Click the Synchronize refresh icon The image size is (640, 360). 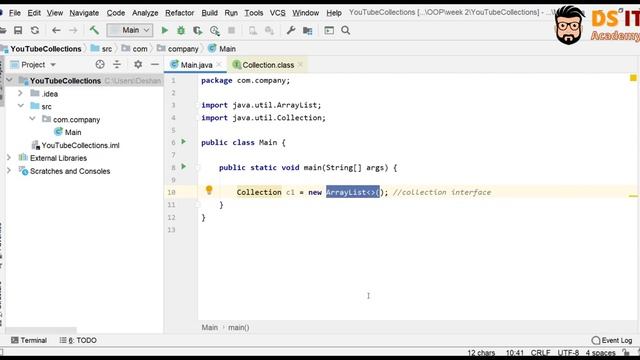35,30
